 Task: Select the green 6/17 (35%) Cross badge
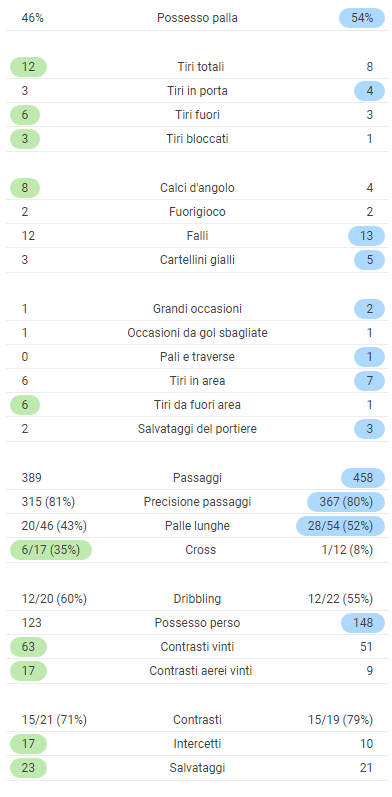(x=51, y=550)
